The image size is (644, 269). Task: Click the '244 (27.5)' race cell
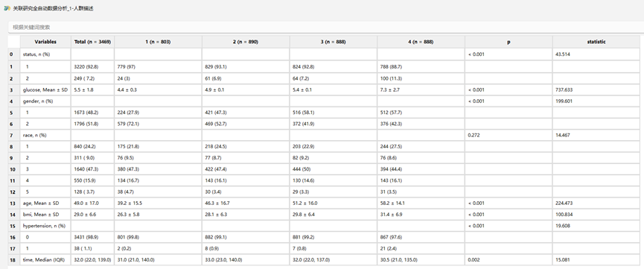tap(421, 147)
